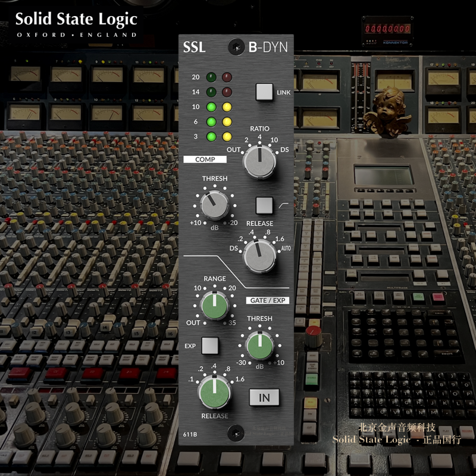This screenshot has width=476, height=476.
Task: Click the SSL logo on module
Action: (195, 47)
